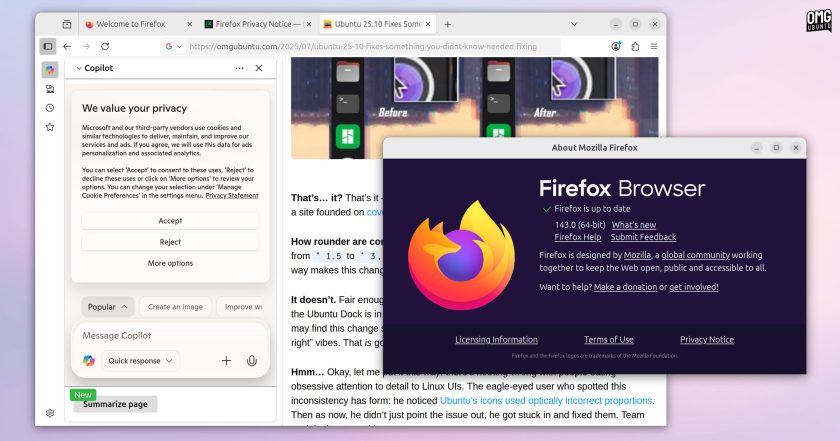Open Bookmarks star icon in sidebar
This screenshot has width=840, height=441.
tap(50, 127)
